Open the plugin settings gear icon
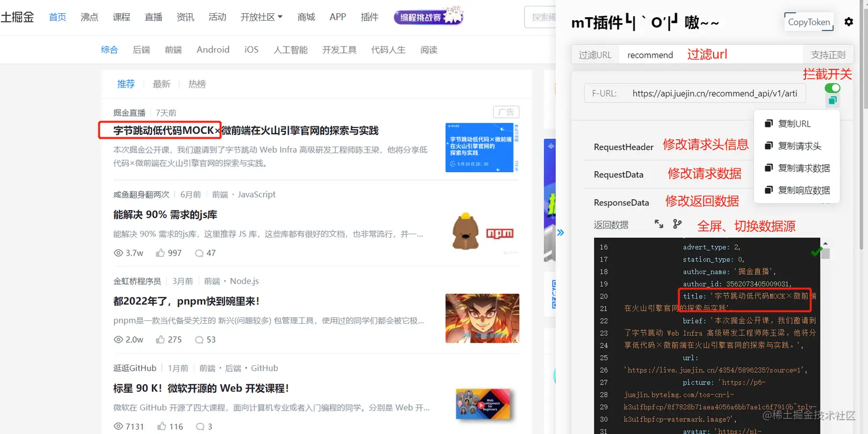The height and width of the screenshot is (434, 868). coord(848,22)
